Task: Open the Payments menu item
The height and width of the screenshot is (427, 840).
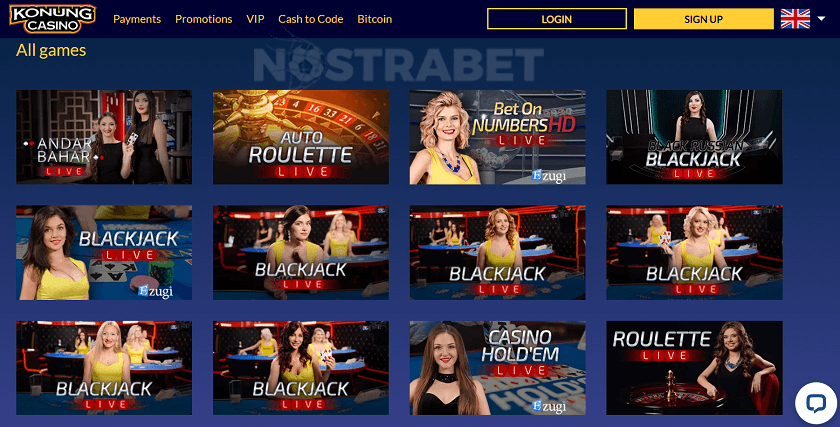Action: click(x=137, y=19)
